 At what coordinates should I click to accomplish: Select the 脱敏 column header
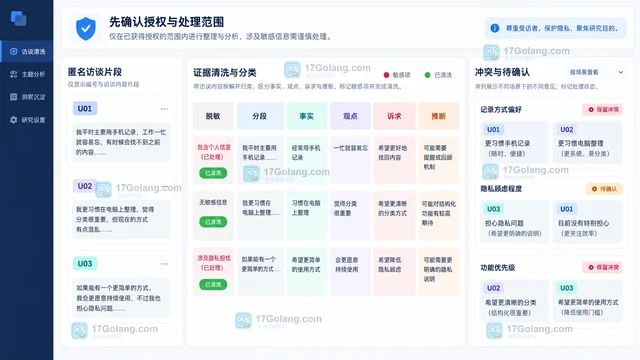(x=213, y=116)
